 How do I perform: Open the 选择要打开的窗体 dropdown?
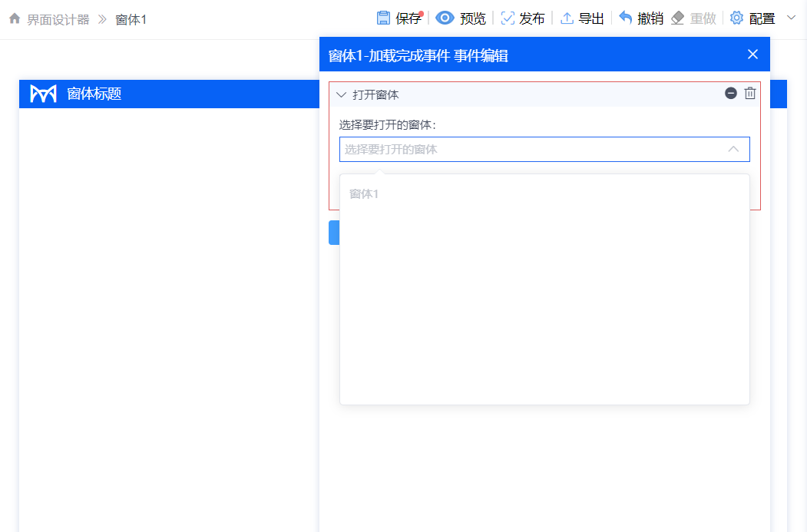pyautogui.click(x=545, y=149)
